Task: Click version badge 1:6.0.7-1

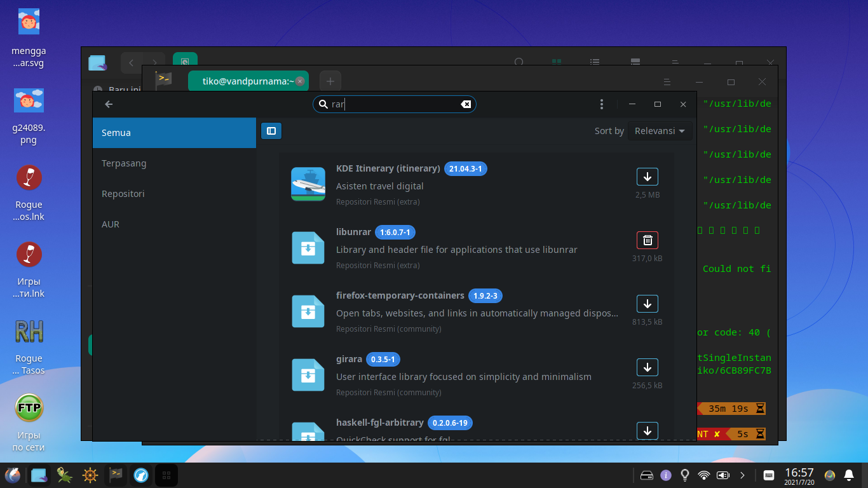Action: [395, 233]
